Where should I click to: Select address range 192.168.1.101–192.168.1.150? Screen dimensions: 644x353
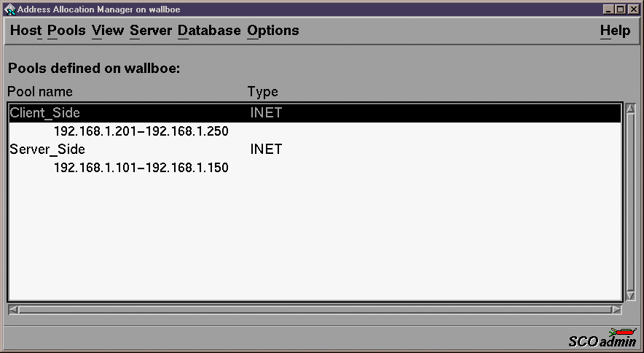pyautogui.click(x=141, y=168)
